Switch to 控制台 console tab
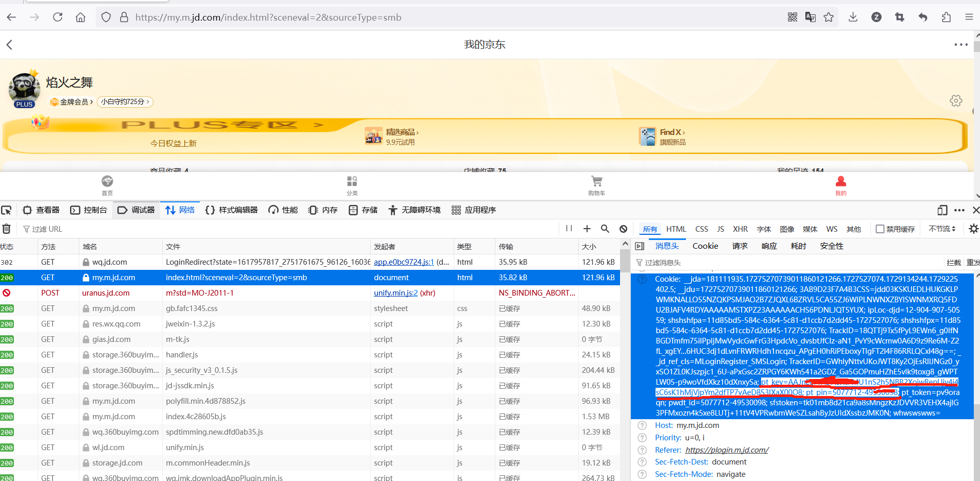The height and width of the screenshot is (481, 980). click(89, 210)
